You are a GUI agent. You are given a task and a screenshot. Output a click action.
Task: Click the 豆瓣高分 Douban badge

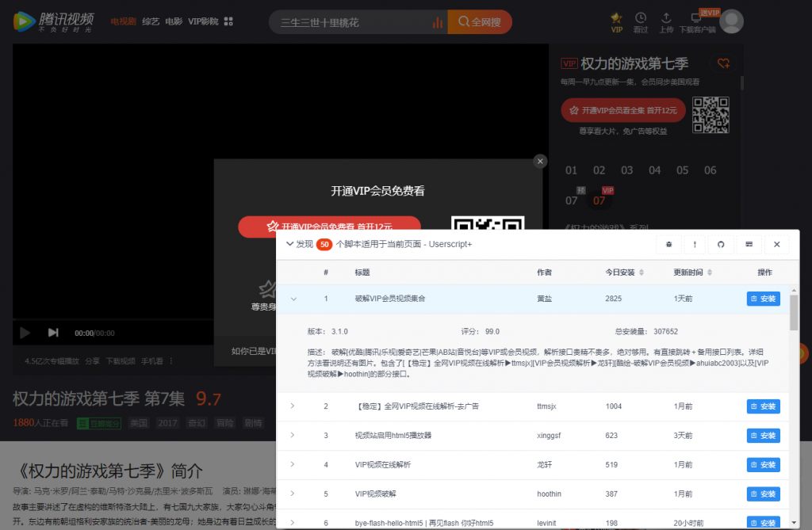99,423
